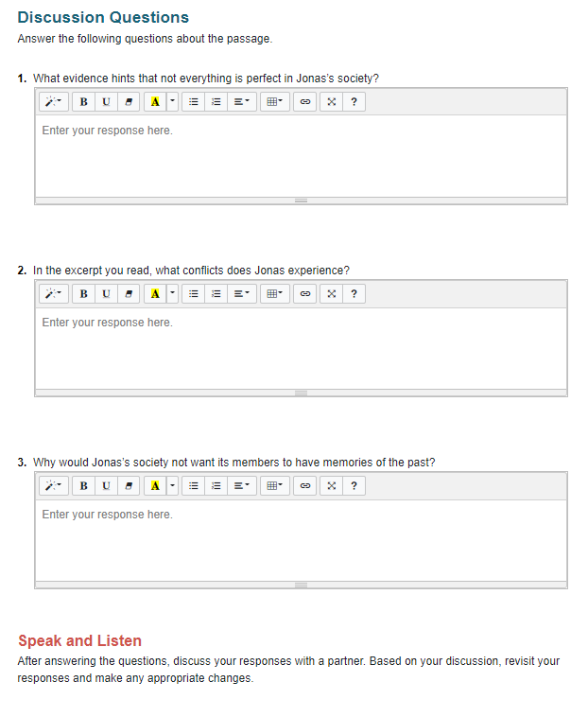
Task: Toggle bold in question 3 toolbar
Action: (83, 486)
